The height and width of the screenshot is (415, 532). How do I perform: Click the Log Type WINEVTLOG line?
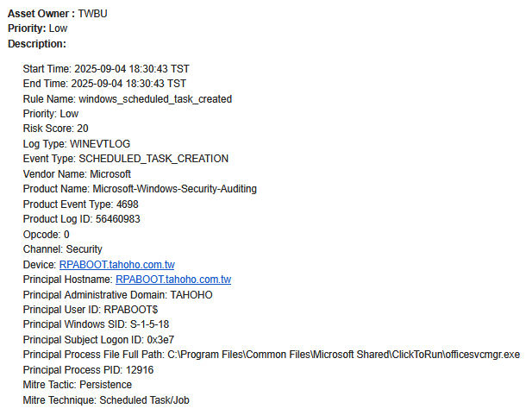[77, 144]
